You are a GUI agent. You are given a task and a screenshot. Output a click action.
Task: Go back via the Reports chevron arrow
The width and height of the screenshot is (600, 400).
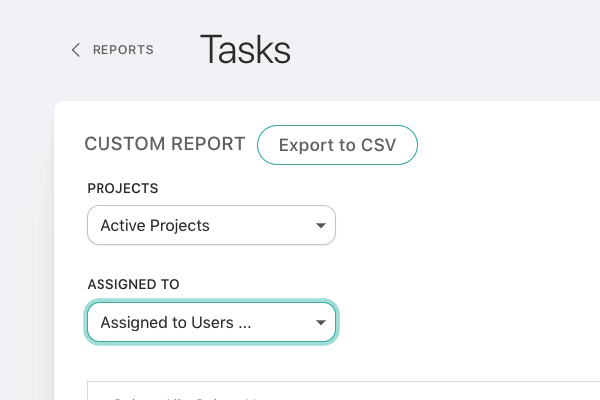pyautogui.click(x=76, y=50)
